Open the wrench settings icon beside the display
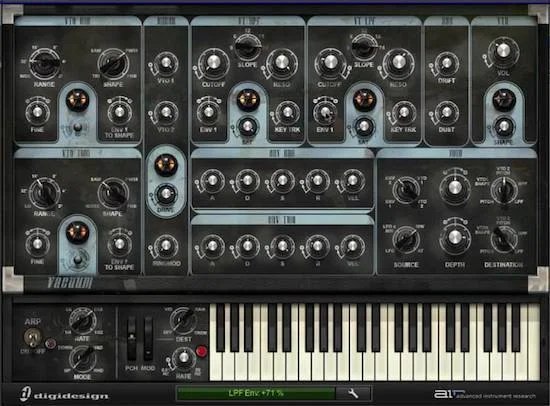 tap(353, 393)
